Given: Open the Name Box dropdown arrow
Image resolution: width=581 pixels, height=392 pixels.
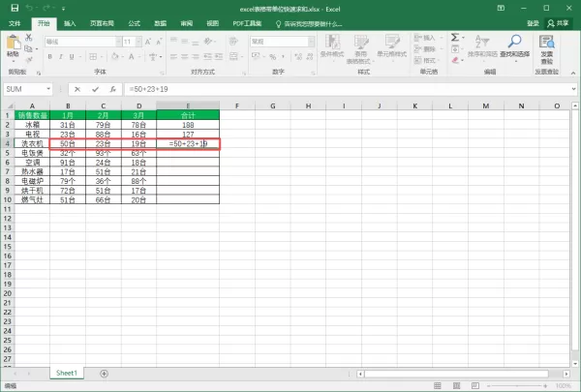Looking at the screenshot, I should tap(48, 89).
